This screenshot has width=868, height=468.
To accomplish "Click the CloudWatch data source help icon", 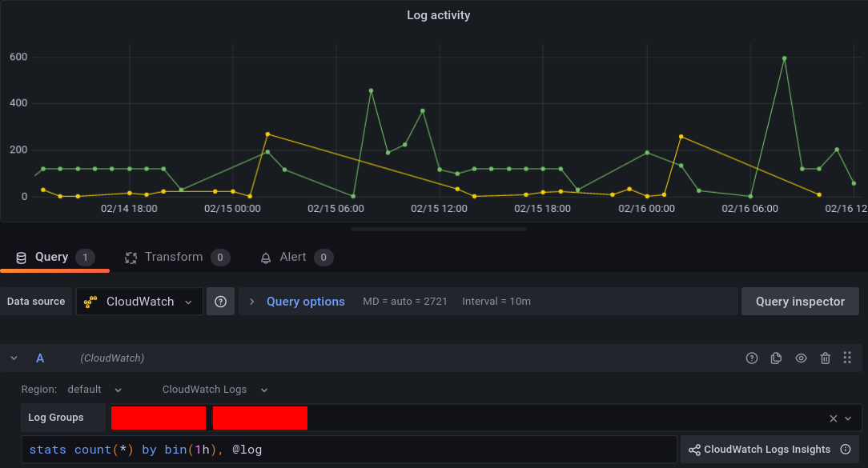I will 220,301.
